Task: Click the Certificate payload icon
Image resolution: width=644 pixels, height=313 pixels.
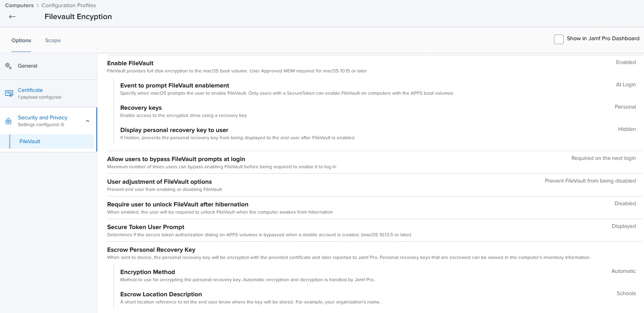Action: click(9, 93)
